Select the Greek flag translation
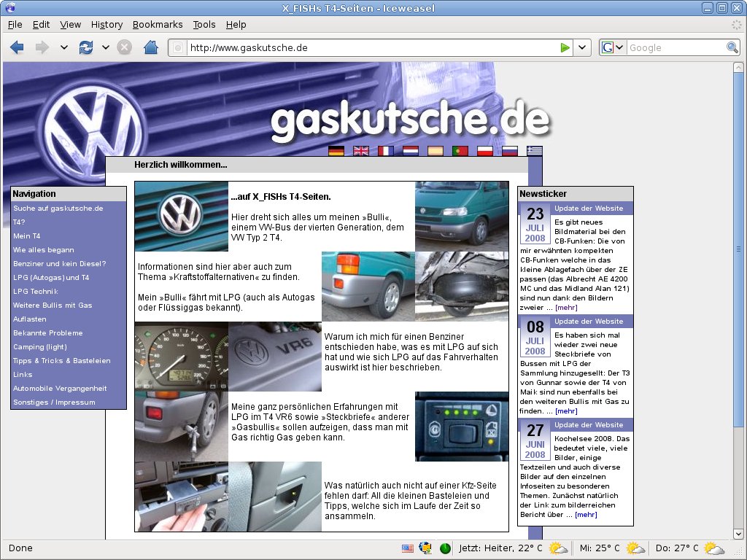The image size is (747, 560). pos(535,151)
